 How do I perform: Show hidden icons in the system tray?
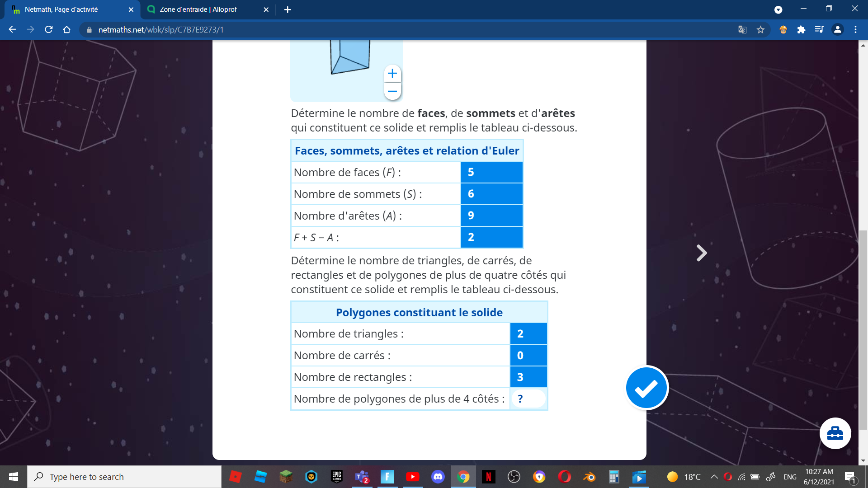click(714, 477)
